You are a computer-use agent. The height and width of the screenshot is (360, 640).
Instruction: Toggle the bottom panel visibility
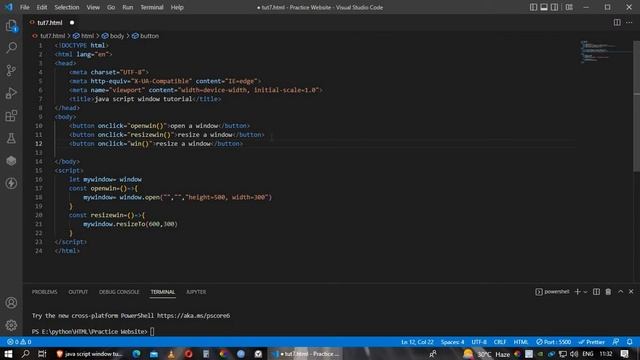544,7
